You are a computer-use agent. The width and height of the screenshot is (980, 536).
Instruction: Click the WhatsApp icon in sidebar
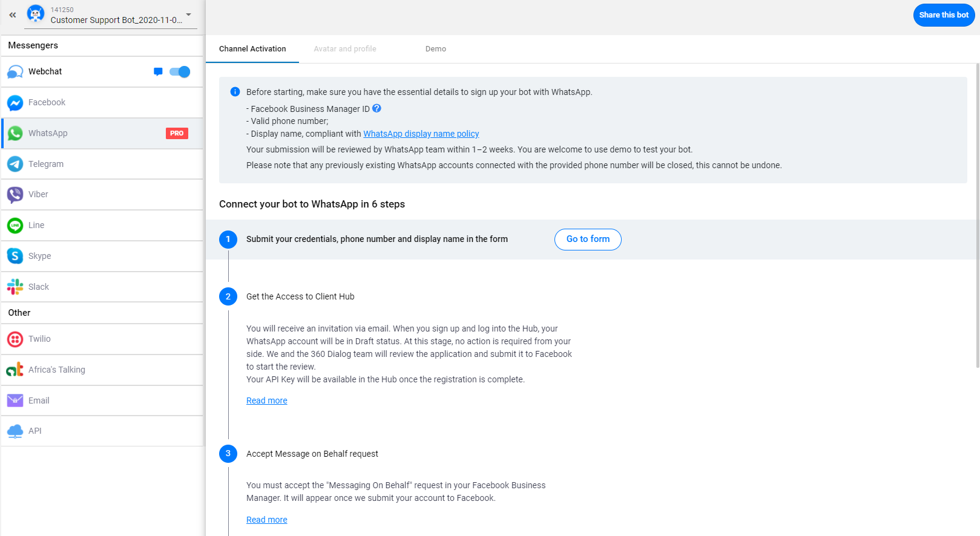point(15,133)
